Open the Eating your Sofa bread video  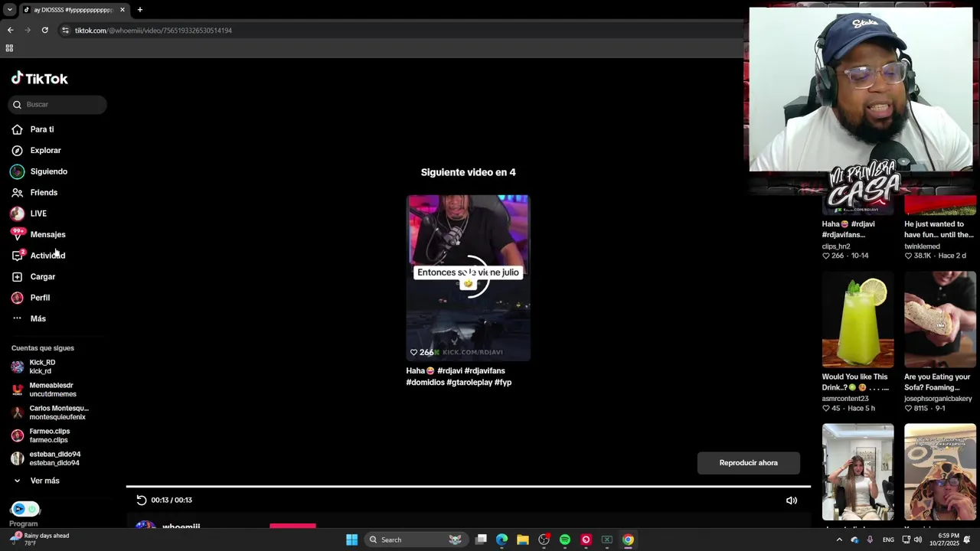pos(940,319)
